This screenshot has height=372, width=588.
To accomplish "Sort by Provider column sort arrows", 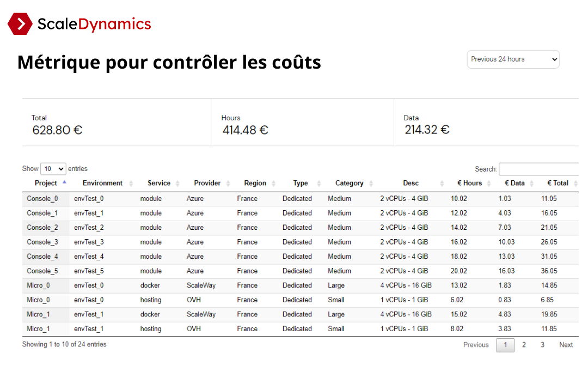I will [x=228, y=184].
